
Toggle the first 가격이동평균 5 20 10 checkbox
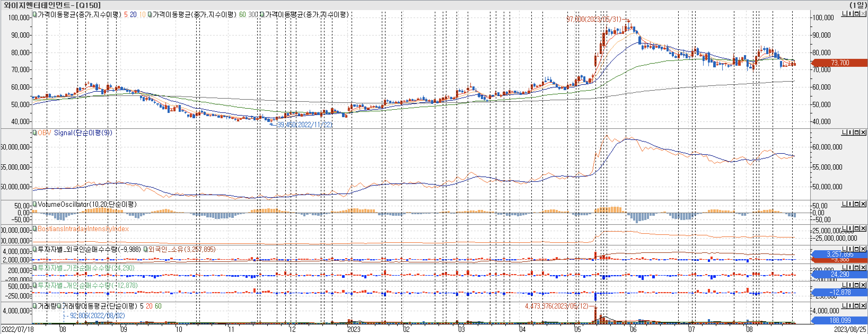click(x=35, y=15)
